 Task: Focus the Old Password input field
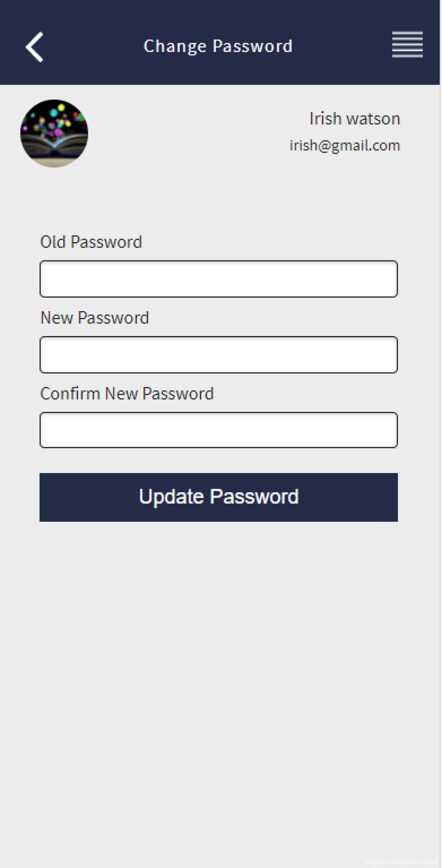pos(219,279)
